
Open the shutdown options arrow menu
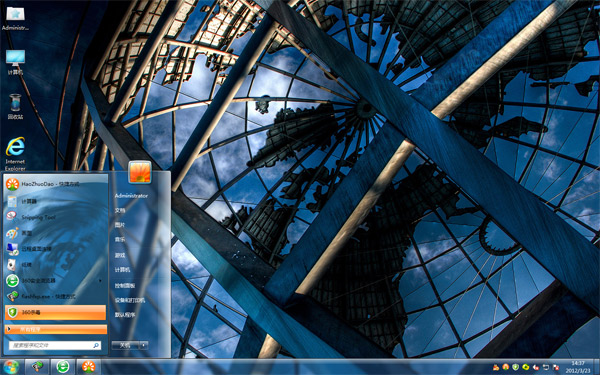coord(144,345)
